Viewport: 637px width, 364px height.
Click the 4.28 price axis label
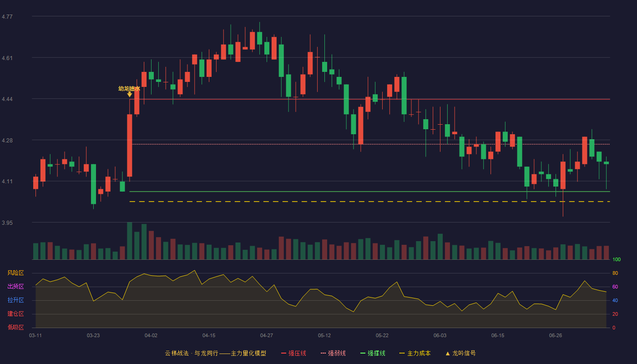click(7, 140)
